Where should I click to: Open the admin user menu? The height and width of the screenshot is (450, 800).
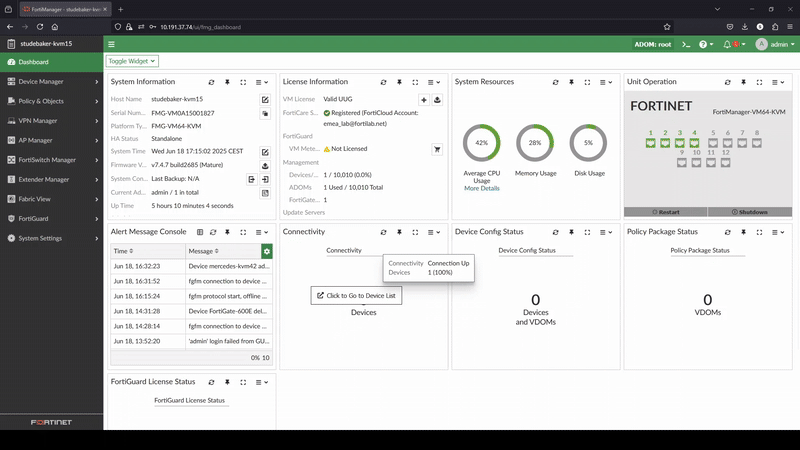pos(774,44)
